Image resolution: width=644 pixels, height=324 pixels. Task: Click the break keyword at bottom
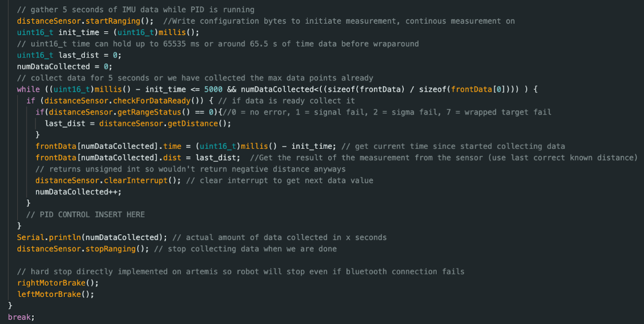(19, 317)
